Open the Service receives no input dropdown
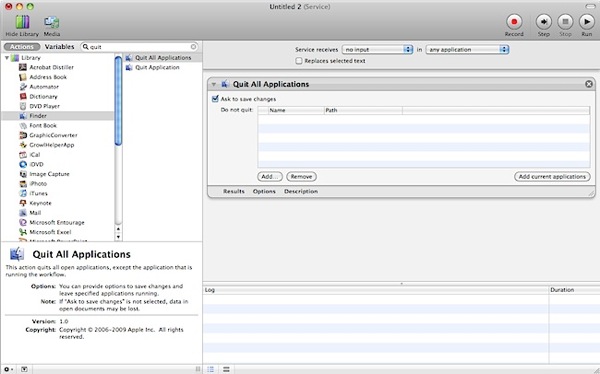 click(377, 49)
